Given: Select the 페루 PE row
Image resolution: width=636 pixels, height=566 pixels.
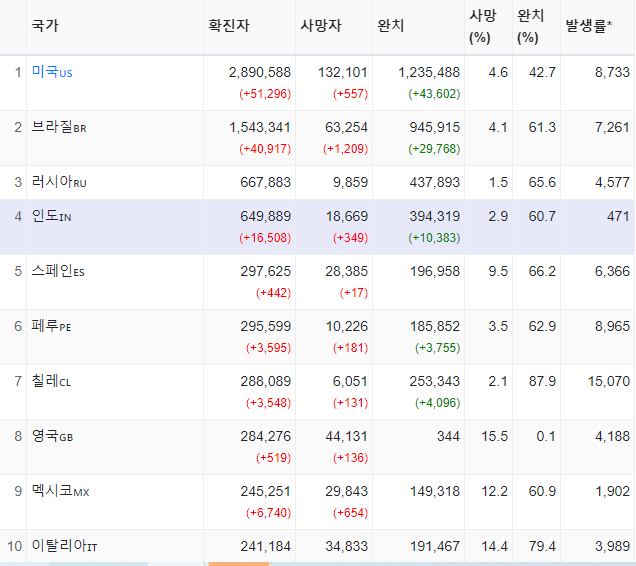Looking at the screenshot, I should tap(318, 337).
